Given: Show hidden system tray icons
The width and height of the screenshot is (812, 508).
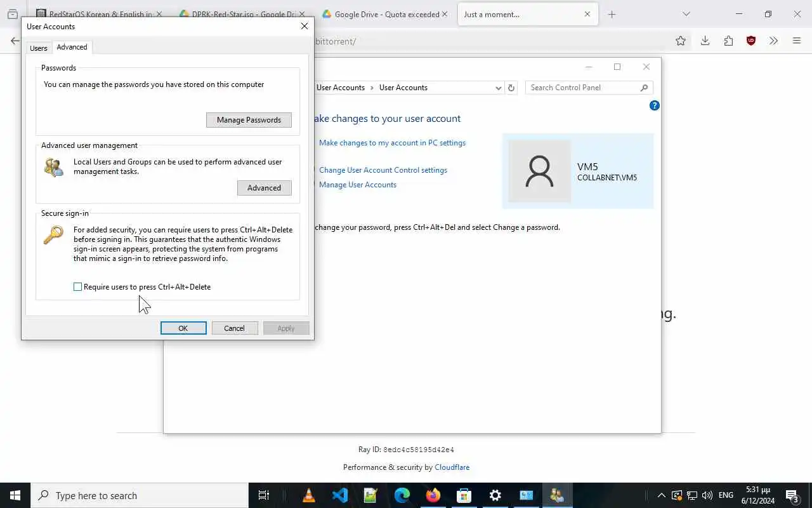Looking at the screenshot, I should (x=661, y=495).
